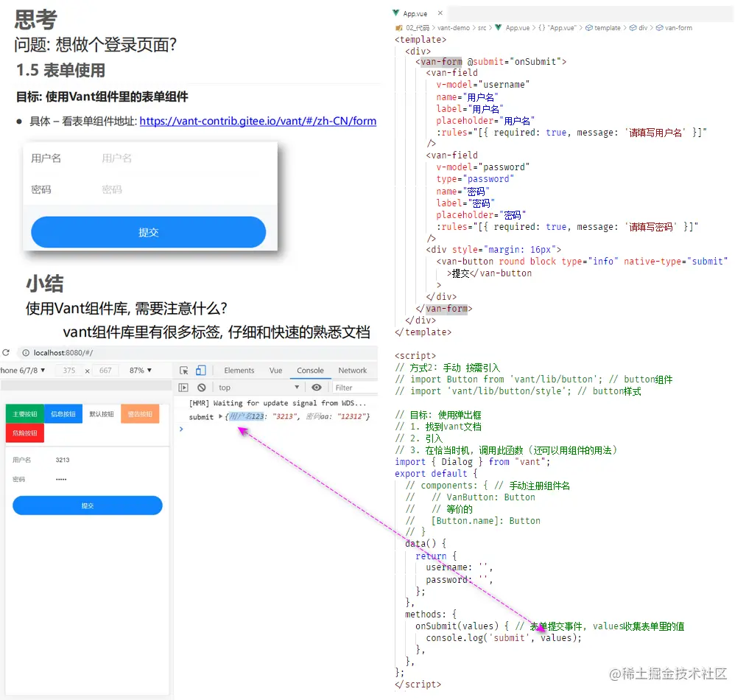Image resolution: width=746 pixels, height=700 pixels.
Task: Open the device model dropdown showing 6/7/8
Action: pos(23,371)
